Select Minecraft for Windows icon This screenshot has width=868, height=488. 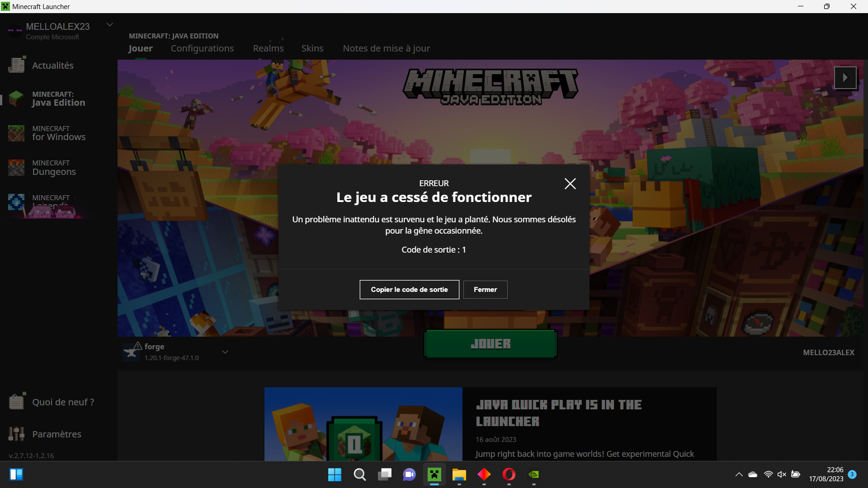pos(16,133)
